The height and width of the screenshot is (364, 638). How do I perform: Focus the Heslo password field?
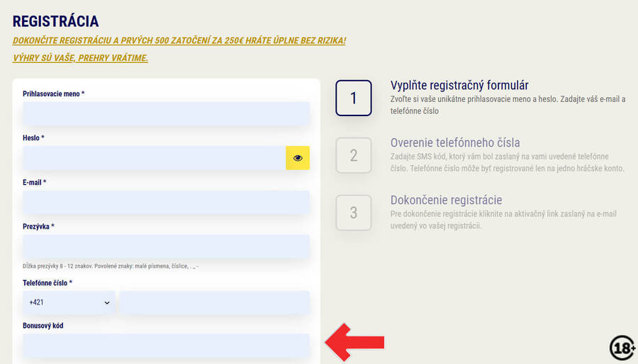point(155,158)
